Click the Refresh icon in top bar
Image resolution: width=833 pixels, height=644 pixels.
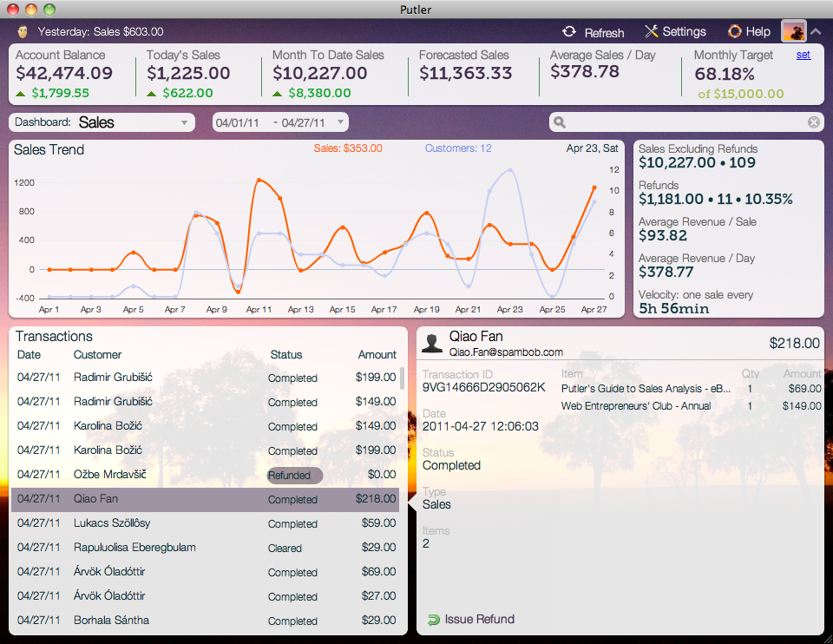pyautogui.click(x=569, y=32)
